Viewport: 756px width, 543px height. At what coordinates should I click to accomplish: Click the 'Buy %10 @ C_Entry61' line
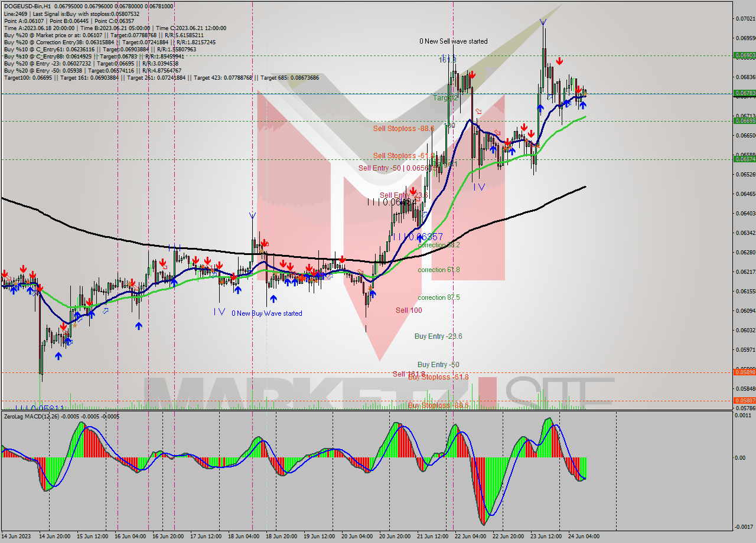pyautogui.click(x=99, y=49)
